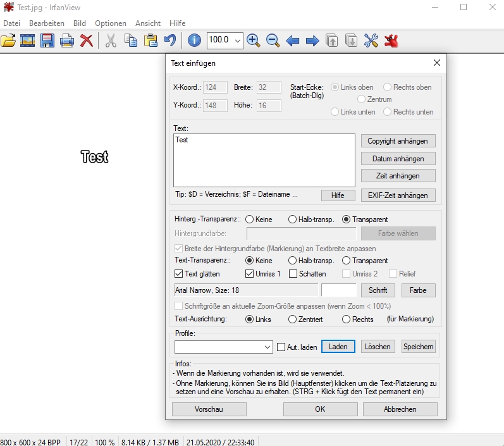This screenshot has width=504, height=446.
Task: Click the 17/22 status bar entry
Action: click(x=79, y=442)
